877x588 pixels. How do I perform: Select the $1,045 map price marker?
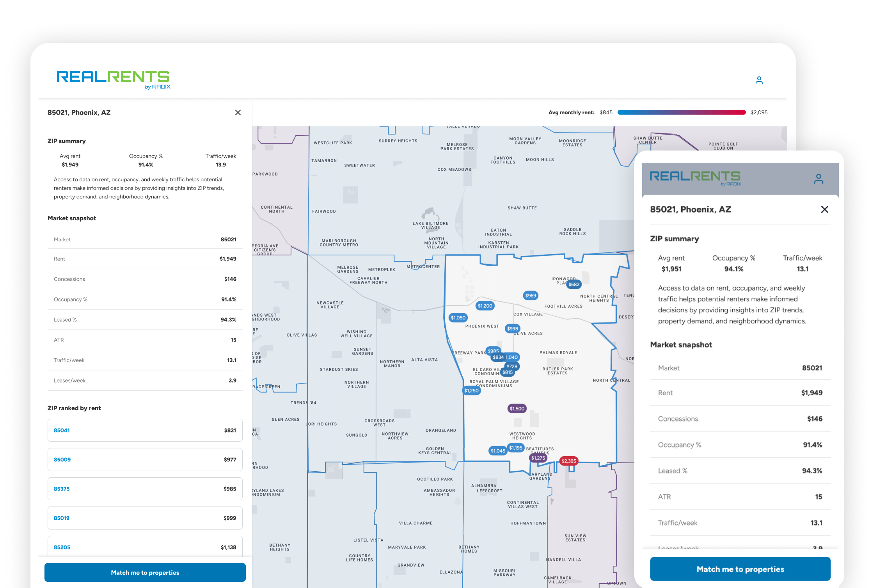498,451
